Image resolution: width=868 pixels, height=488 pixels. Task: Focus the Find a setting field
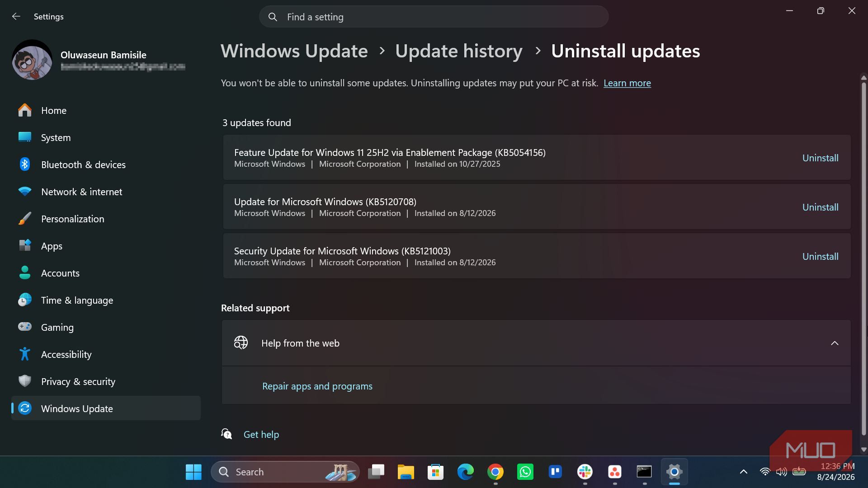pyautogui.click(x=434, y=17)
